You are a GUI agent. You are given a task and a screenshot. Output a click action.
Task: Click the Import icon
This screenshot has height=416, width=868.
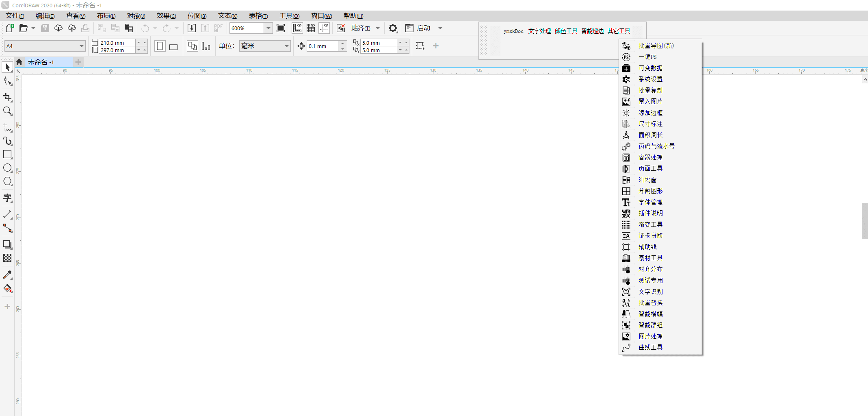pyautogui.click(x=192, y=28)
